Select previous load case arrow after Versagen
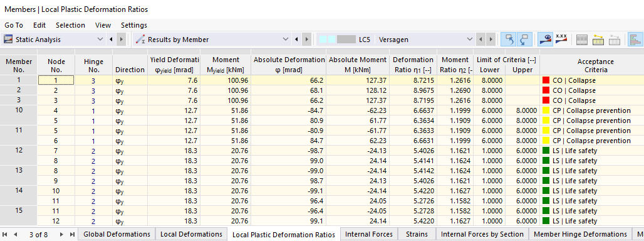This screenshot has height=241, width=644. coord(480,40)
